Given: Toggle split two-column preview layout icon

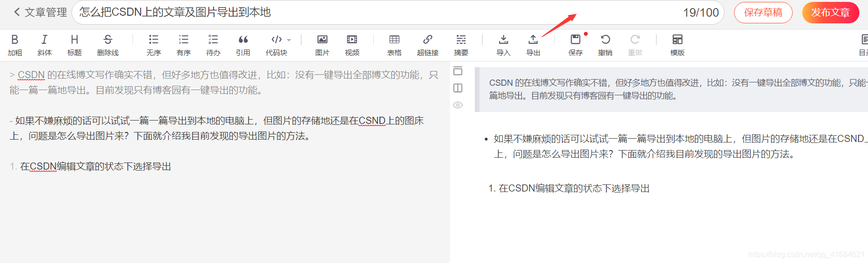Looking at the screenshot, I should pos(458,88).
